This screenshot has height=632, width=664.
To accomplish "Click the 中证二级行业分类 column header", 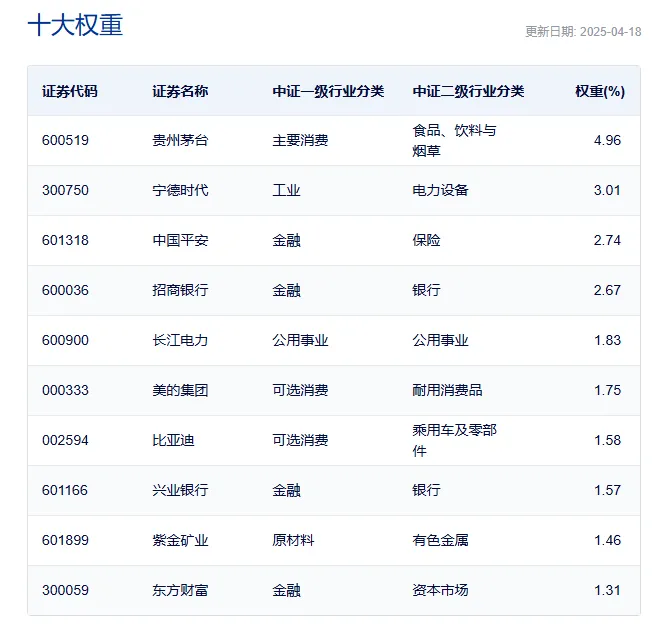I will [x=468, y=91].
